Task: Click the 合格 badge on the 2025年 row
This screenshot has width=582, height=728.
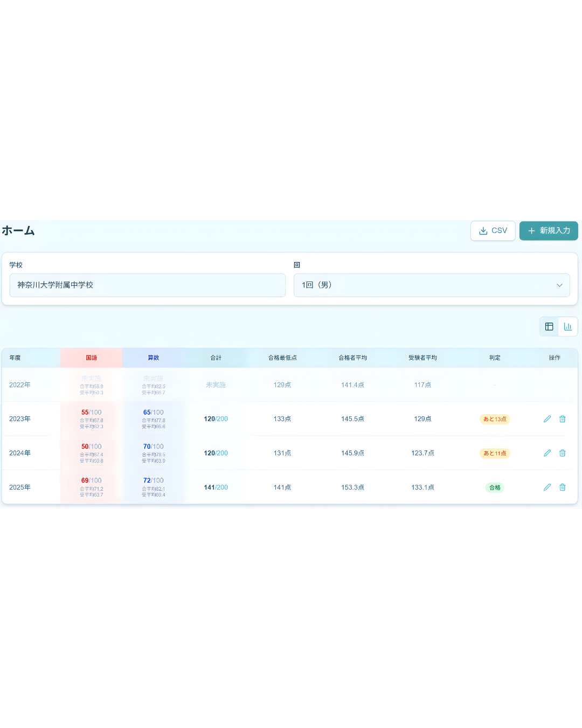Action: click(494, 487)
